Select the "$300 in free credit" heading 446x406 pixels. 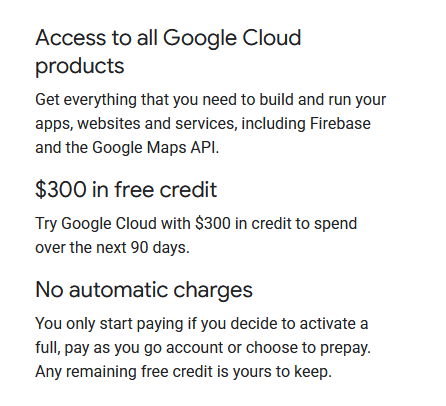pyautogui.click(x=126, y=190)
